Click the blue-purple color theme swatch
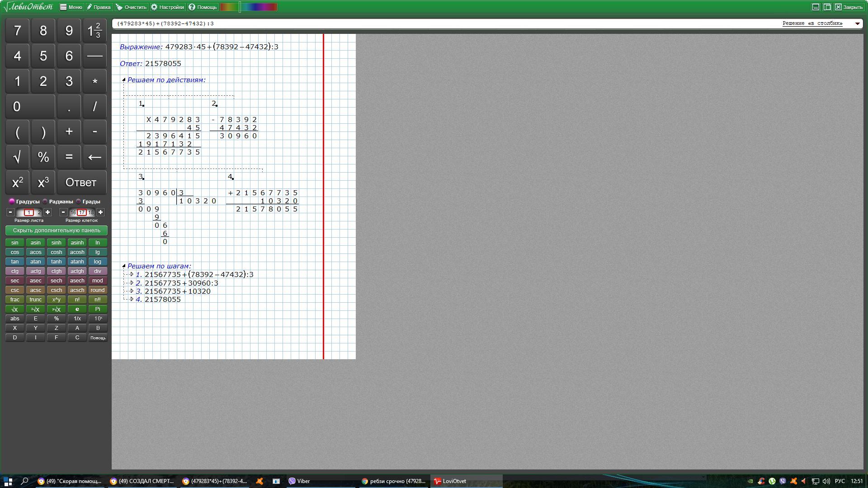868x488 pixels. click(259, 7)
